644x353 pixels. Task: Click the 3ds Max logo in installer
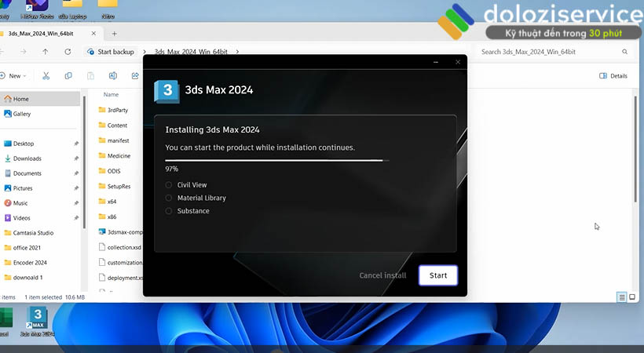click(166, 90)
